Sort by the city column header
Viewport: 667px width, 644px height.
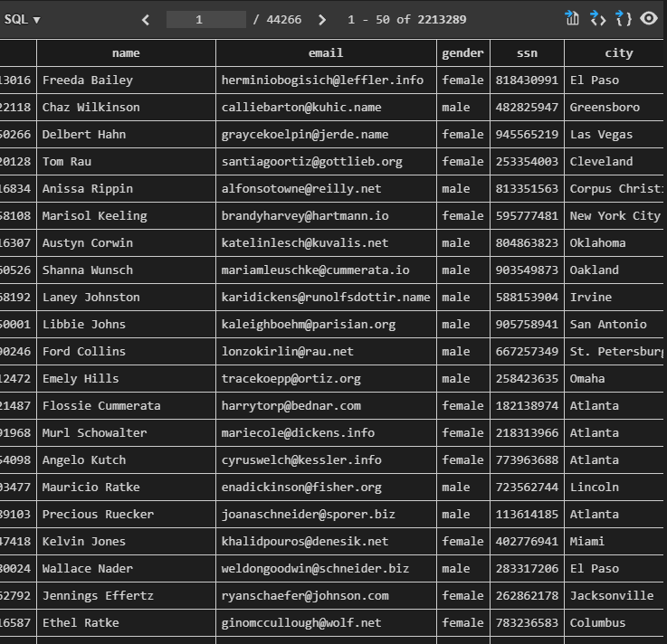click(x=615, y=52)
